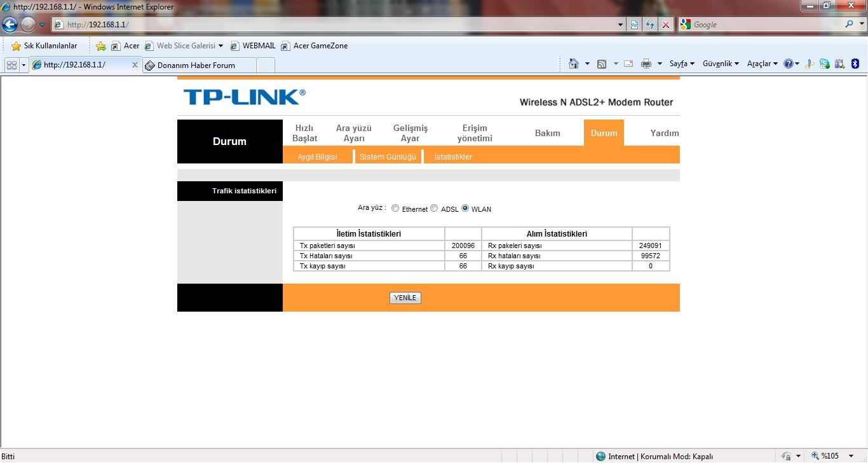Open the Gelişmiş Ayar router menu
This screenshot has width=868, height=463.
[410, 133]
